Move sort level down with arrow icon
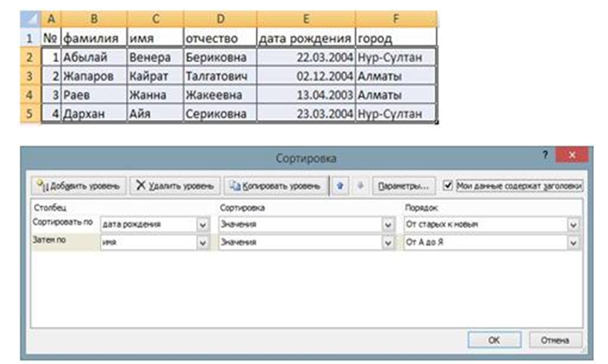Screen dimensions: 608x364 [360, 186]
